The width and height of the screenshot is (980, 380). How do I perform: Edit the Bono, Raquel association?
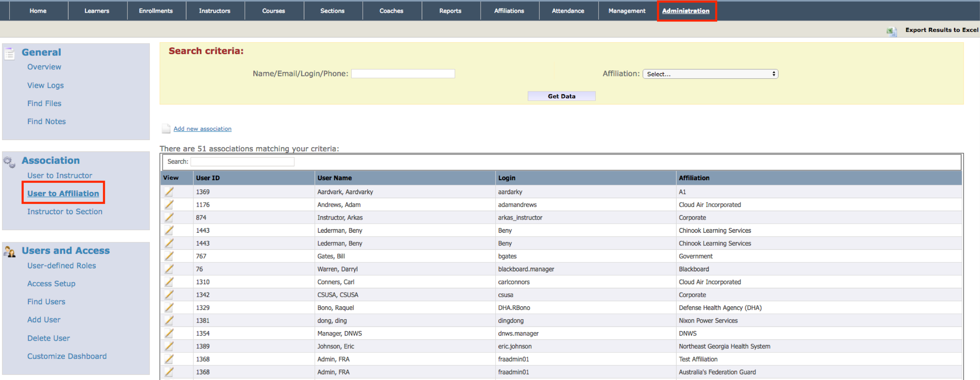click(169, 307)
